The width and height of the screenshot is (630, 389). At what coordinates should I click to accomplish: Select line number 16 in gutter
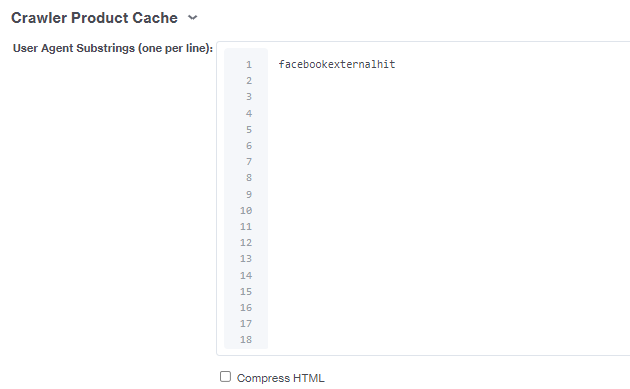246,307
